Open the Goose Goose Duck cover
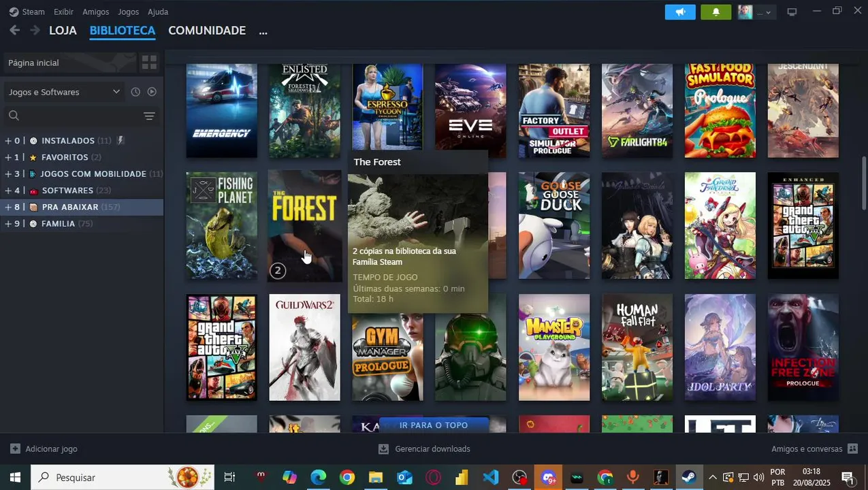868x490 pixels. tap(554, 225)
